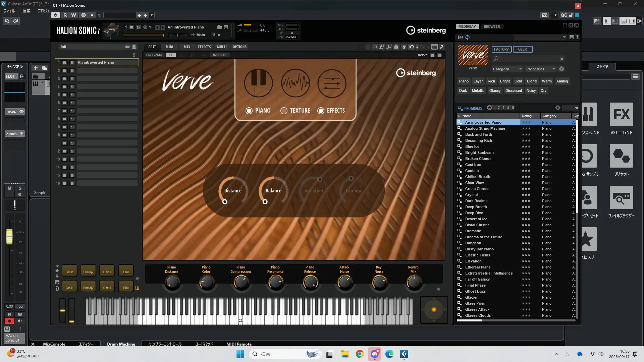The width and height of the screenshot is (644, 362).
Task: Enable the TEXTURE layer radio button
Action: (284, 111)
